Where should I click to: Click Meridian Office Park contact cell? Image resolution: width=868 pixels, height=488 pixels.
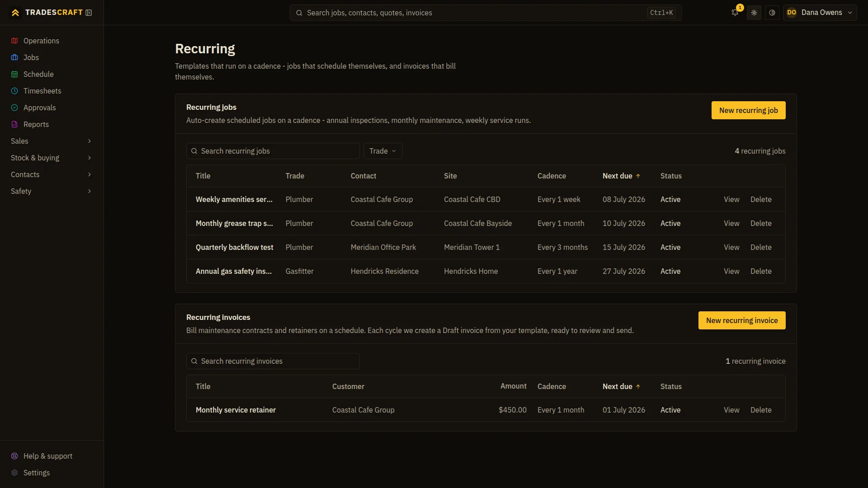point(383,247)
